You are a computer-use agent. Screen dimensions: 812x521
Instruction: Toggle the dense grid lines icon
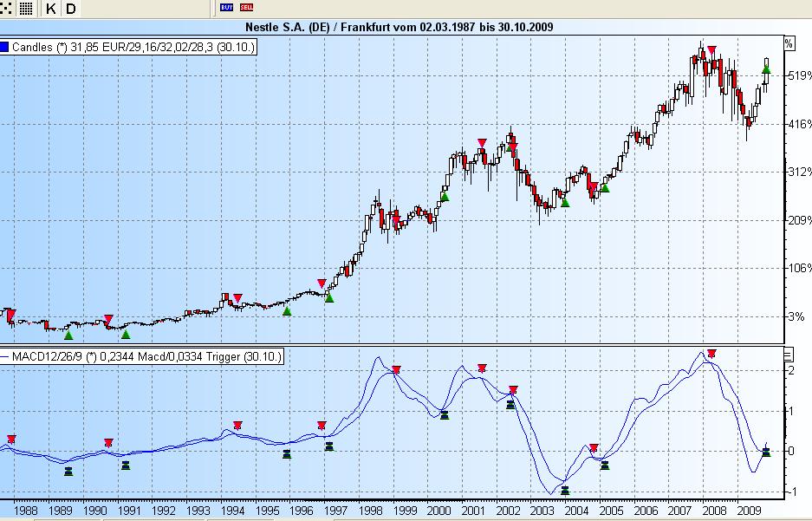click(26, 8)
